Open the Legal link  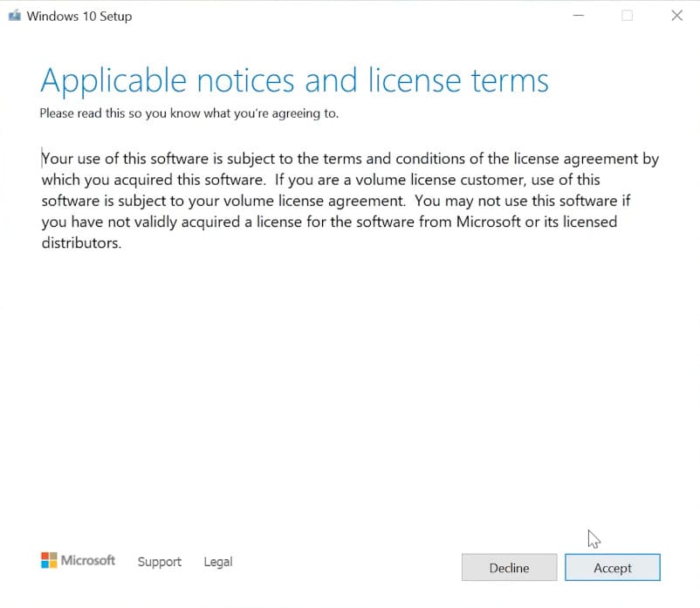[218, 562]
